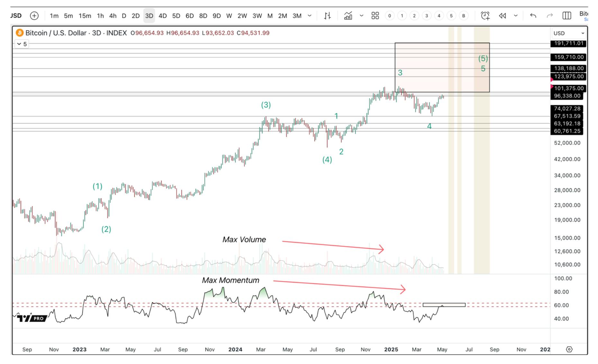
Task: Click the circled 1 quick button
Action: click(402, 16)
